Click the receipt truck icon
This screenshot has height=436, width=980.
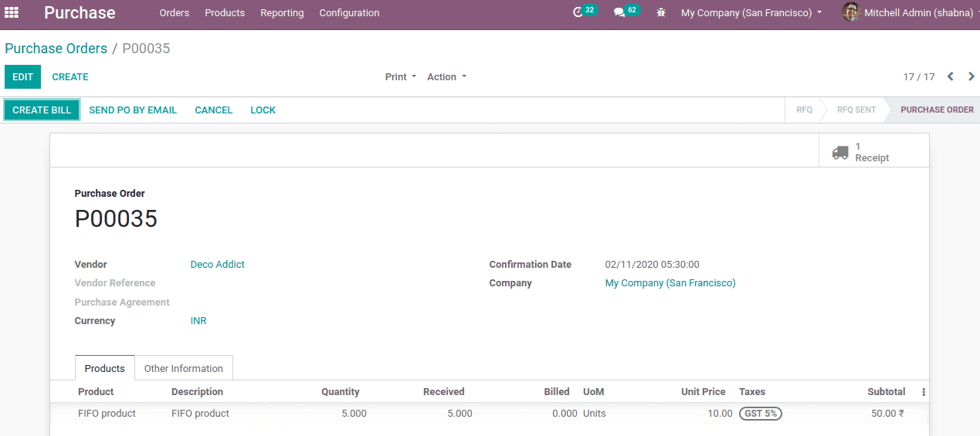point(840,152)
